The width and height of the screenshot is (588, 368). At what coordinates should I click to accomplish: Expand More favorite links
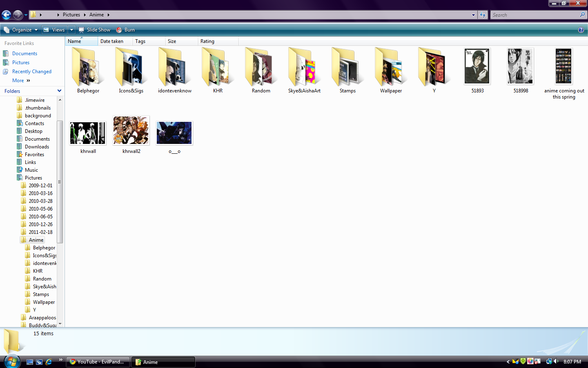[x=21, y=81]
